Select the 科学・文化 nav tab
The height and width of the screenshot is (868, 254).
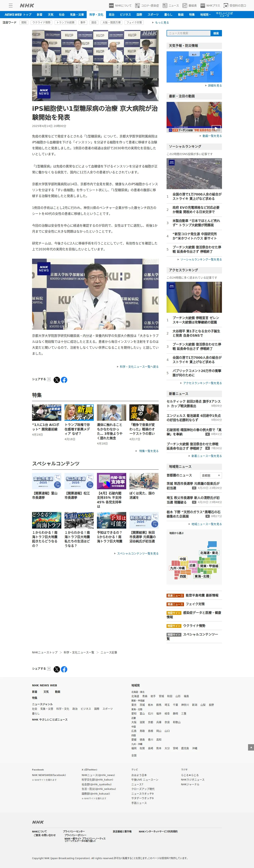[x=96, y=14]
